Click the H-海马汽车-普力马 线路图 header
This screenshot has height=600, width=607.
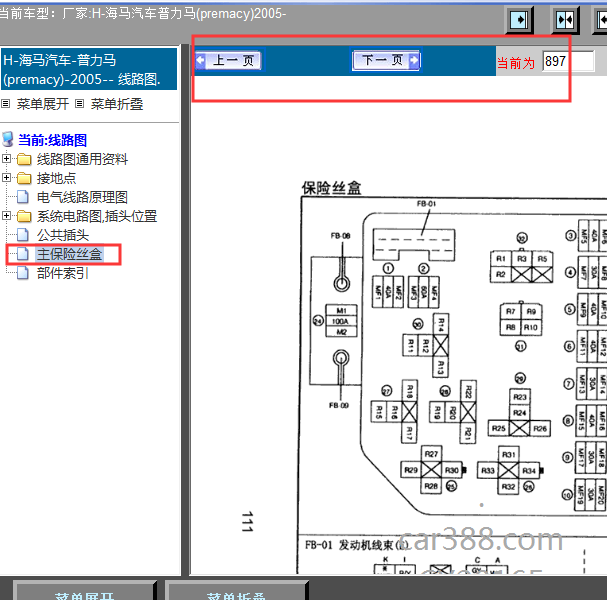[89, 69]
